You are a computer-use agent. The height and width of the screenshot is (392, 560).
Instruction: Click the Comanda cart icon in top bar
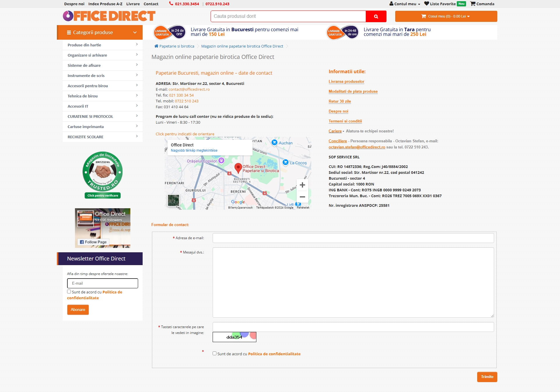pos(473,4)
